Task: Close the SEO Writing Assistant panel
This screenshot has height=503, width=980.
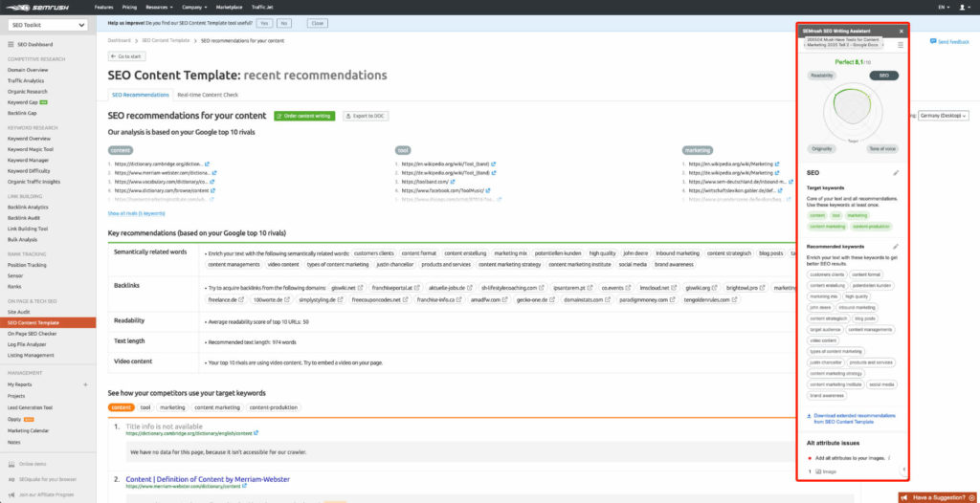Action: (x=901, y=31)
